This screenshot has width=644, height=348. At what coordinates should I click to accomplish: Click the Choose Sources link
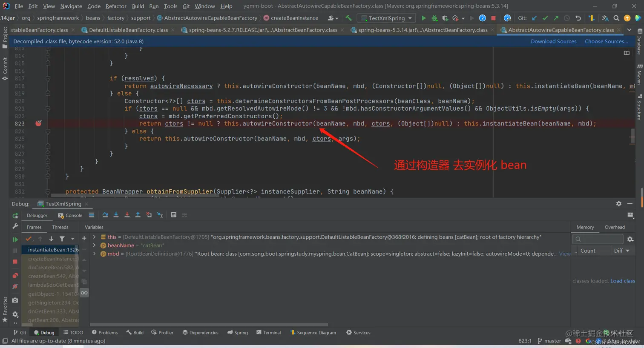(606, 41)
